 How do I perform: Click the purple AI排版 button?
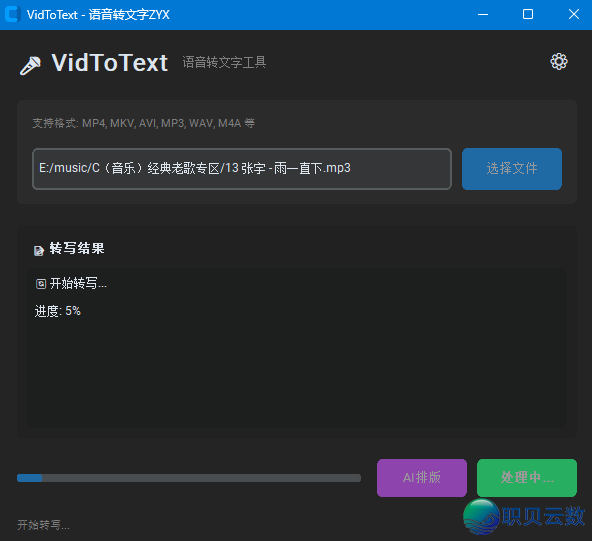[422, 478]
